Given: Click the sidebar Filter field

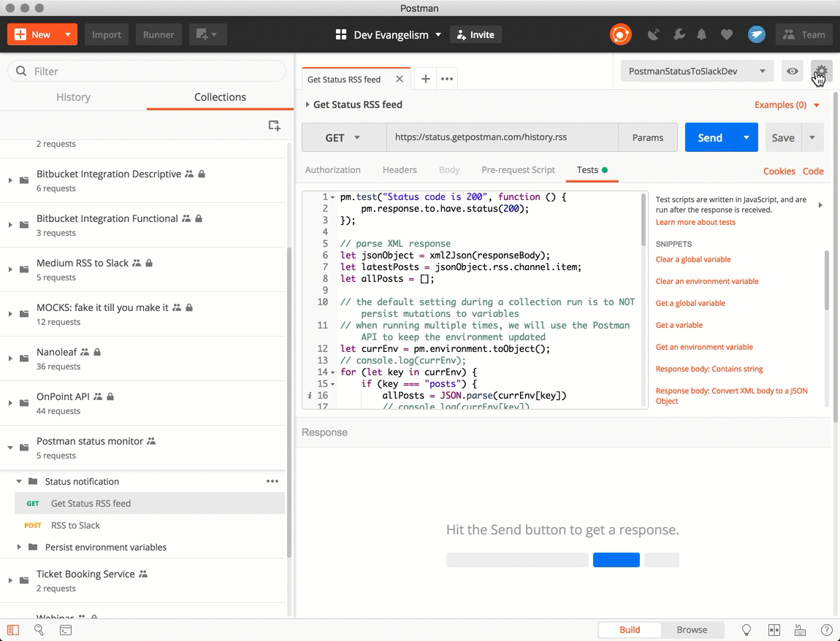Looking at the screenshot, I should 147,72.
